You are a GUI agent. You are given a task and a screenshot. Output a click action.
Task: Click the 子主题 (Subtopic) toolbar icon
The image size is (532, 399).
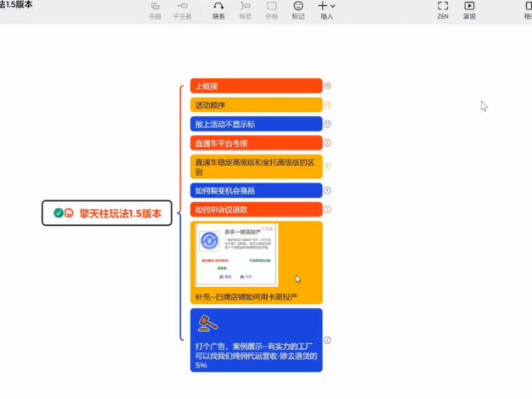click(182, 9)
